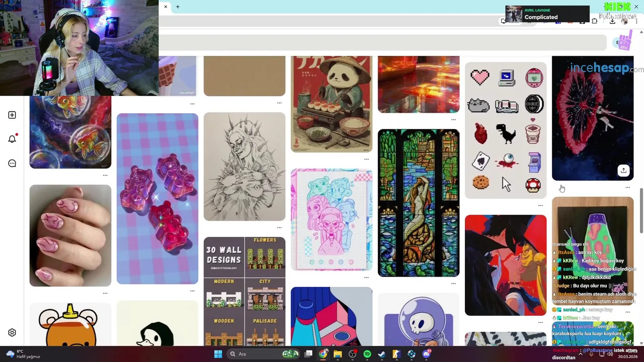Open more options under the fireworks pin
The width and height of the screenshot is (644, 362).
coord(627,188)
